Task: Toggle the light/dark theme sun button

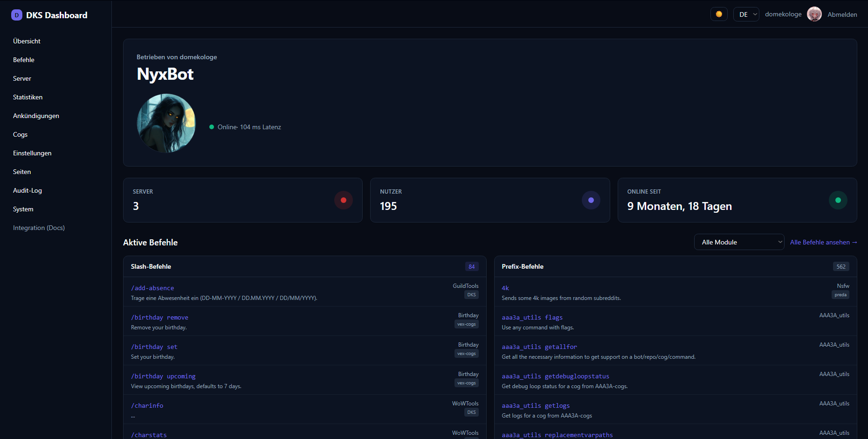Action: [x=719, y=14]
